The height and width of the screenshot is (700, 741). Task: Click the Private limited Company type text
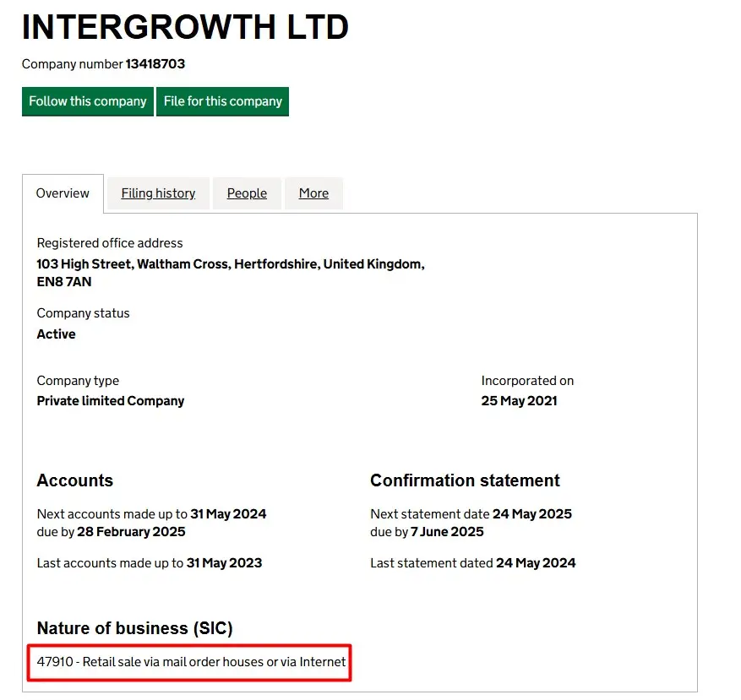click(111, 401)
